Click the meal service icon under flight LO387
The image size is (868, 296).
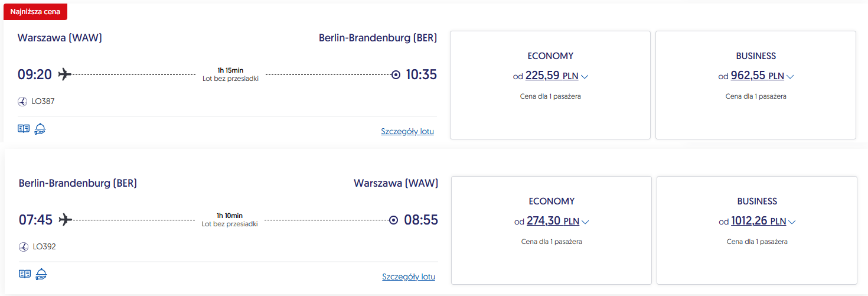[x=40, y=129]
